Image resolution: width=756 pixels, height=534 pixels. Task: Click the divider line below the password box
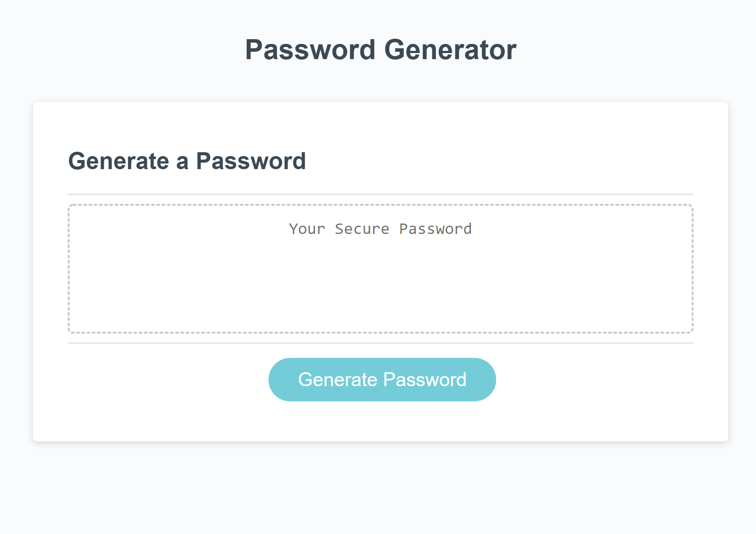(381, 343)
